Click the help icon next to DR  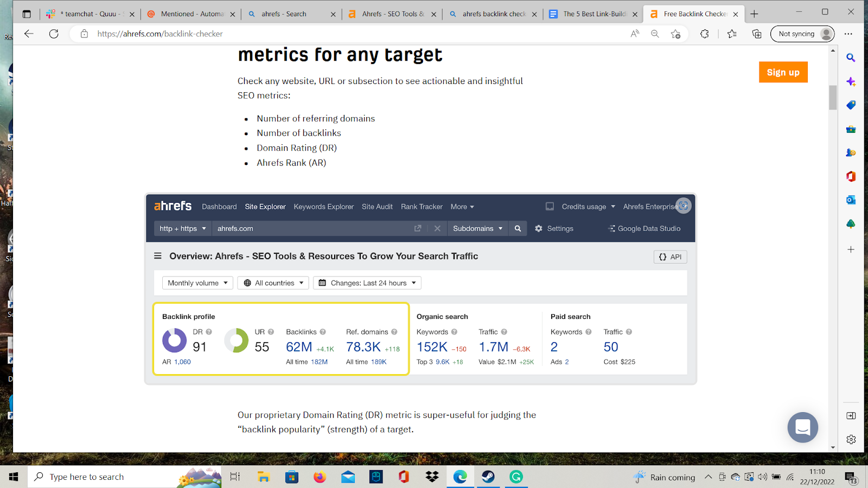coord(209,332)
